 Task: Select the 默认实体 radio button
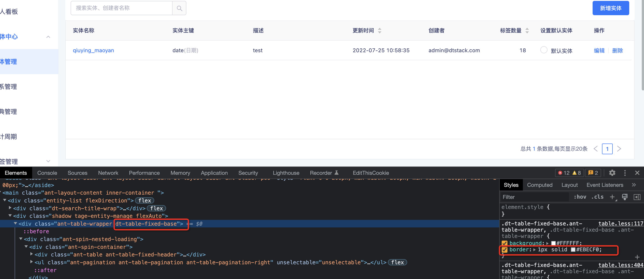coord(543,50)
